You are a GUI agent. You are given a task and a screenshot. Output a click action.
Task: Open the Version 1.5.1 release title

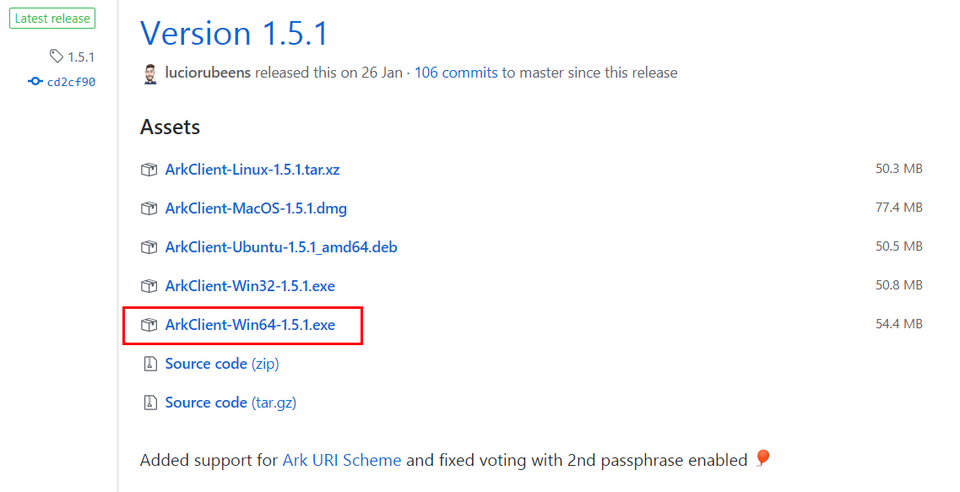pyautogui.click(x=234, y=33)
